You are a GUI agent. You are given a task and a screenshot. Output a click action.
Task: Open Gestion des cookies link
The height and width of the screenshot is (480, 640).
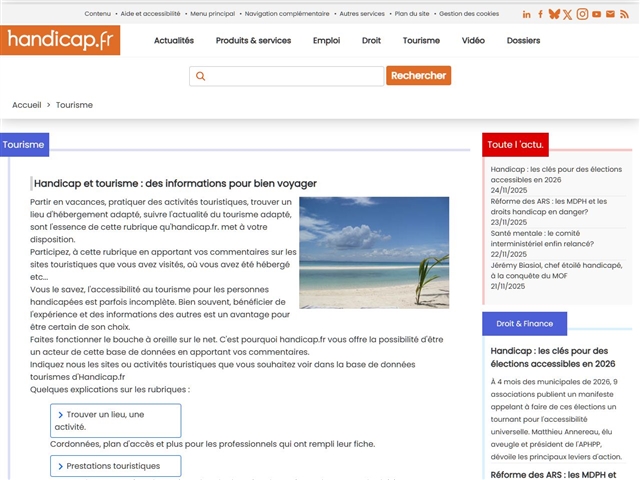(x=469, y=13)
